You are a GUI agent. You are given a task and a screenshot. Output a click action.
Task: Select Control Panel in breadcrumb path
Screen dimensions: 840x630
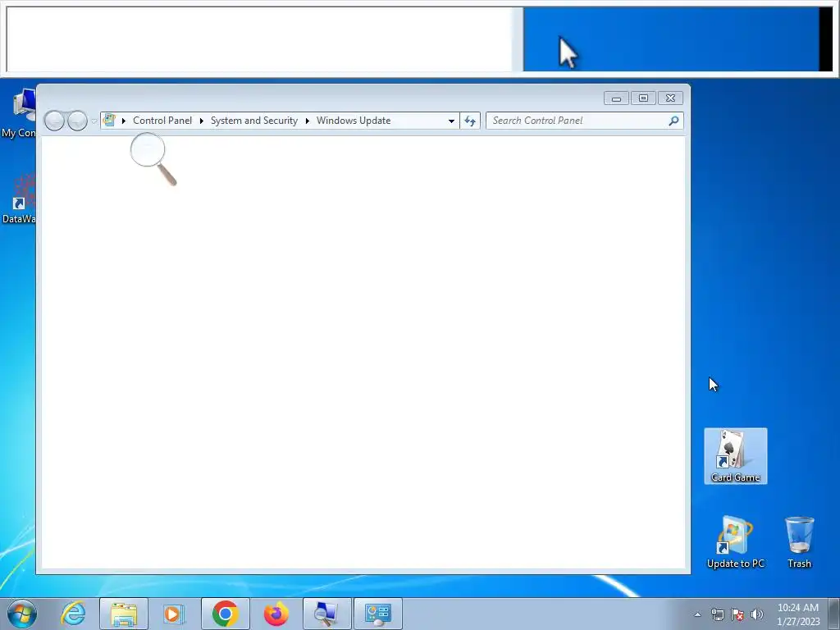pyautogui.click(x=162, y=121)
